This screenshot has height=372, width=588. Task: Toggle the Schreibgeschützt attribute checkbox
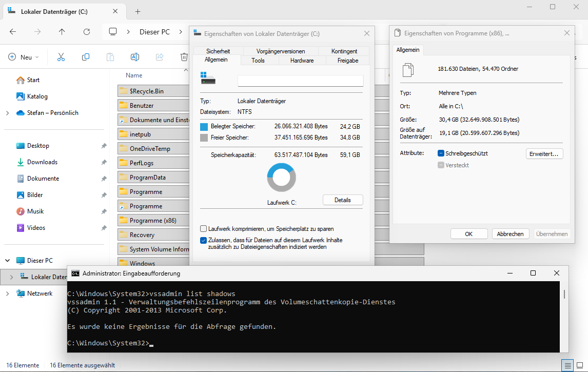[441, 153]
